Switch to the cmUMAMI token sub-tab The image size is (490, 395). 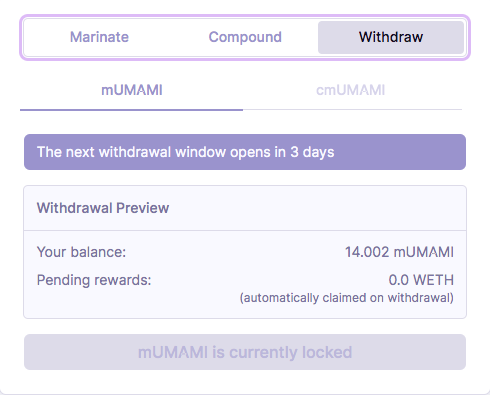point(351,90)
